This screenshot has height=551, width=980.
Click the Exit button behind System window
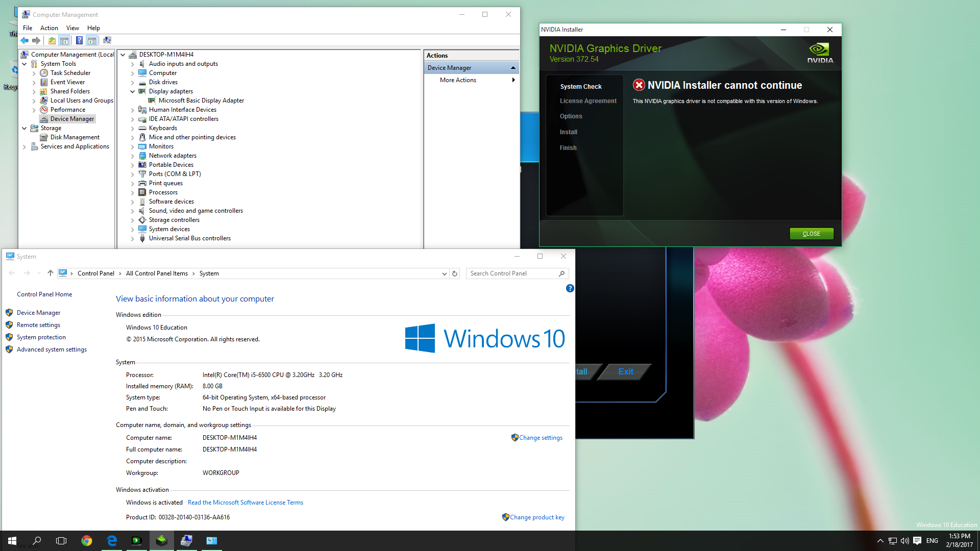(x=626, y=371)
